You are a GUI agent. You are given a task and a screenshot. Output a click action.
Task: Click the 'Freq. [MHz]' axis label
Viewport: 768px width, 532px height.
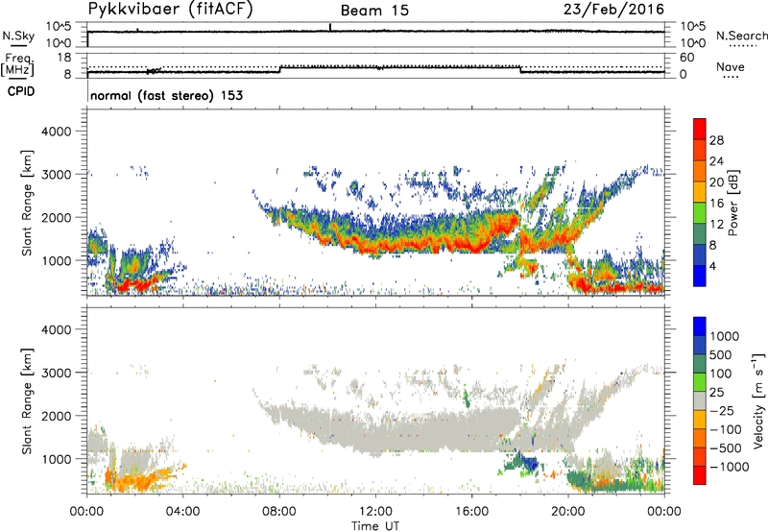click(x=17, y=64)
